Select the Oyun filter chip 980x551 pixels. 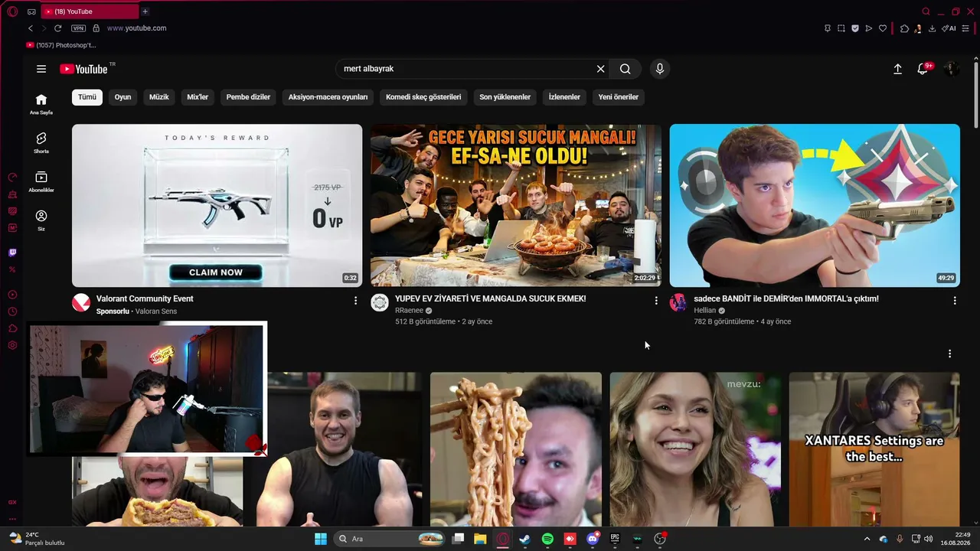coord(122,97)
